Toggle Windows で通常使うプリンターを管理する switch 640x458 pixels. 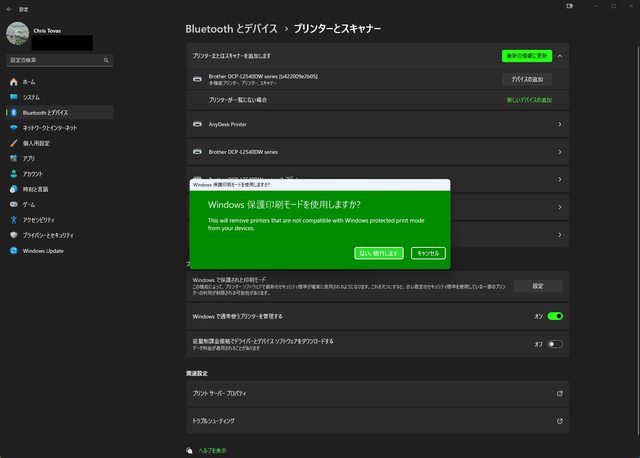pyautogui.click(x=555, y=316)
